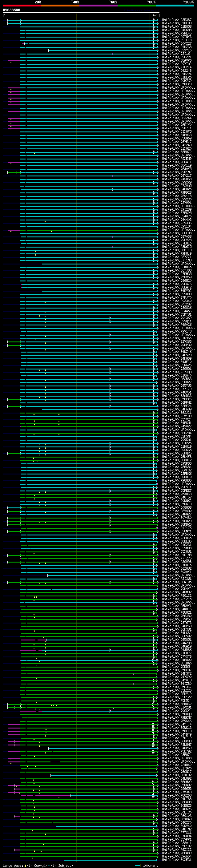Click label UniRef100_Q864T1

[176, 162]
